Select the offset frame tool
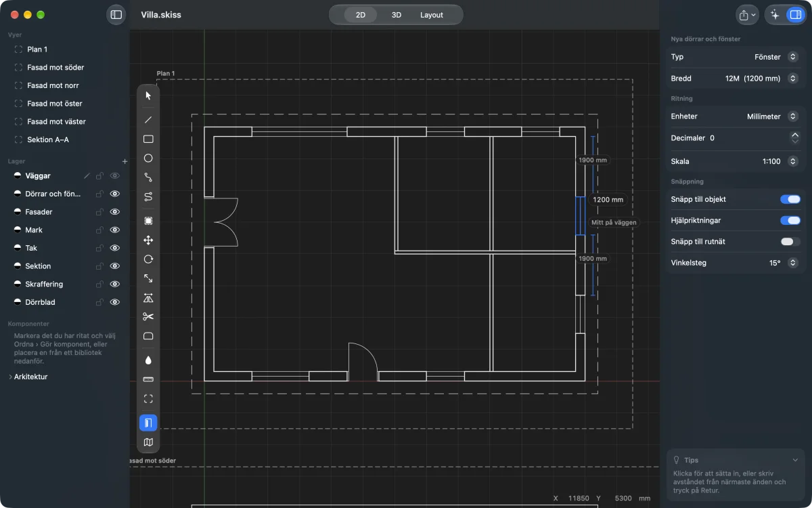This screenshot has width=812, height=508. pos(148,221)
